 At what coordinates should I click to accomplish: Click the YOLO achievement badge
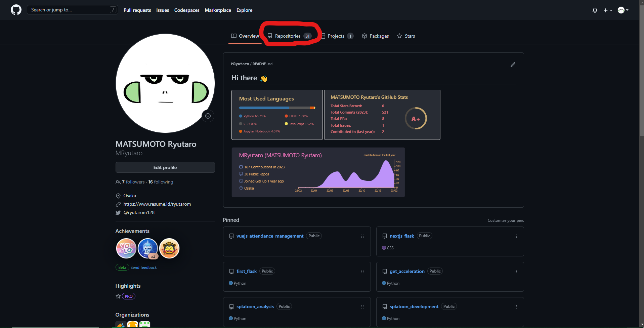coord(126,248)
